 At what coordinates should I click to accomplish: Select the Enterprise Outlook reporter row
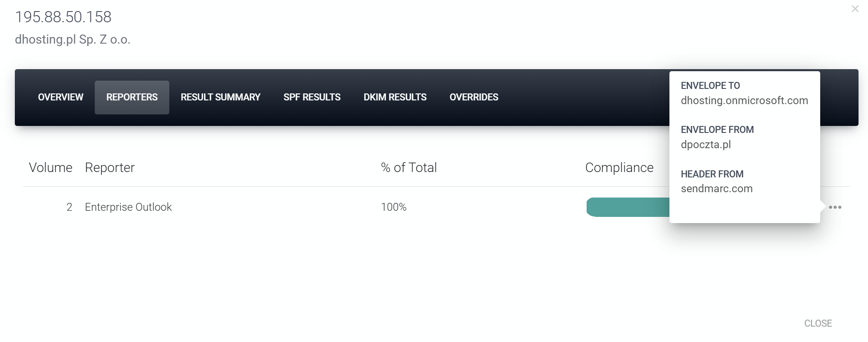click(436, 207)
